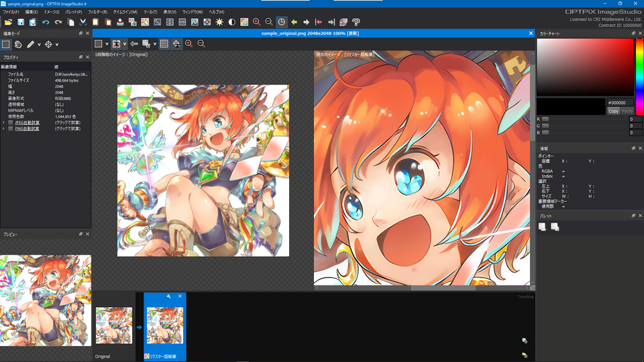Click the #000000 hex color field
Screen dimensions: 644x362
pos(619,103)
